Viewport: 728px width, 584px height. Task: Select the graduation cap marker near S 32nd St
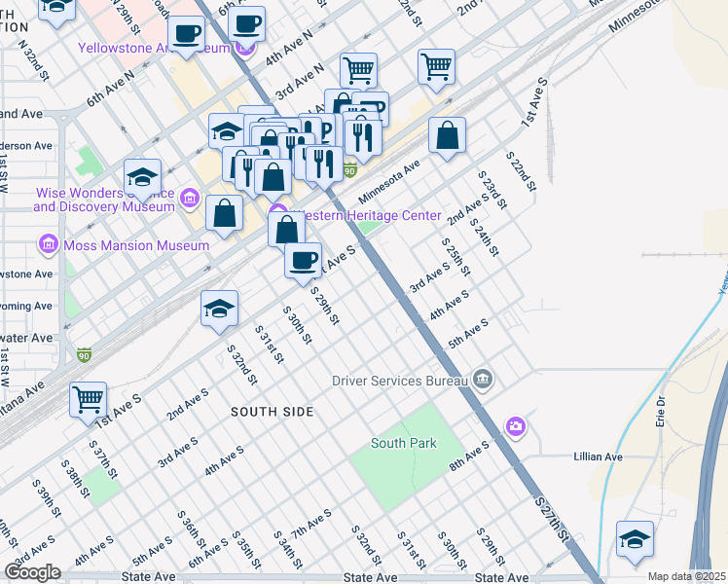coord(220,309)
